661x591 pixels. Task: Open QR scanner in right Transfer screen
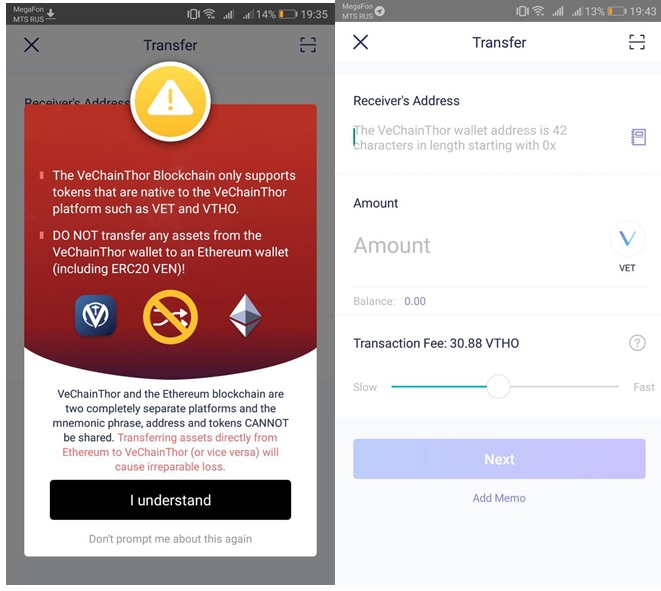[x=637, y=43]
